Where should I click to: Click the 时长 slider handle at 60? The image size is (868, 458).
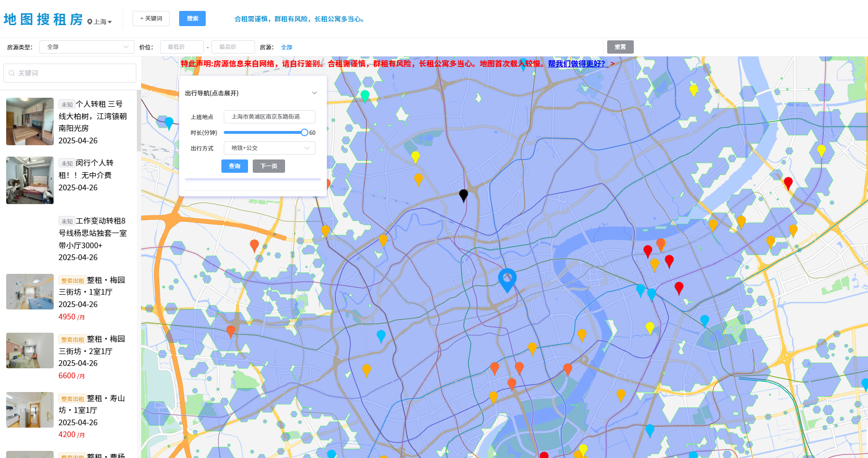(x=305, y=132)
